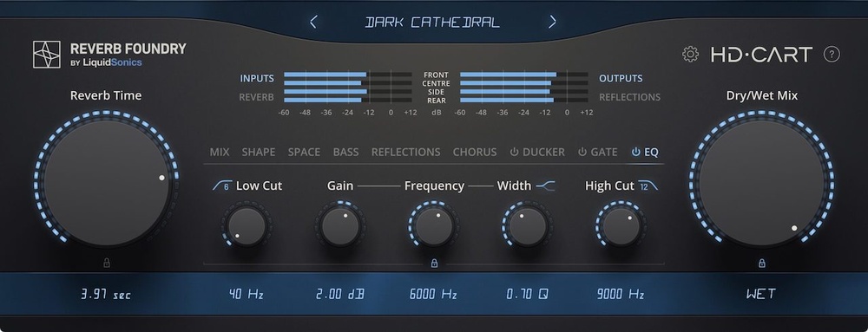
Task: Switch to the MIX tab
Action: (220, 152)
